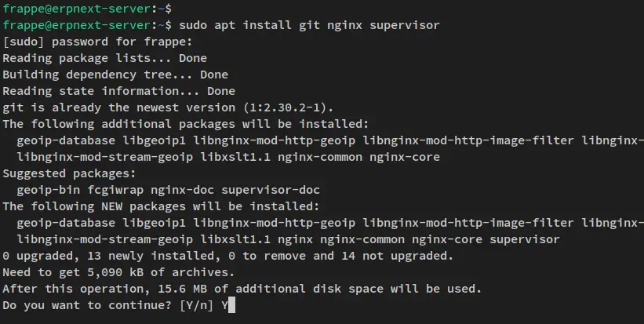Image resolution: width=644 pixels, height=324 pixels.
Task: Click "nginx-core supervisor" at end of list
Action: (486, 239)
